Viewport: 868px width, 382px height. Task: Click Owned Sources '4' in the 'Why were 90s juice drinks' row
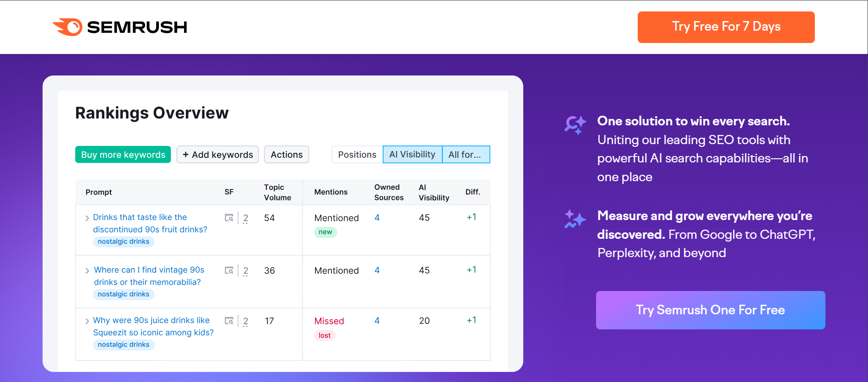[x=377, y=321]
